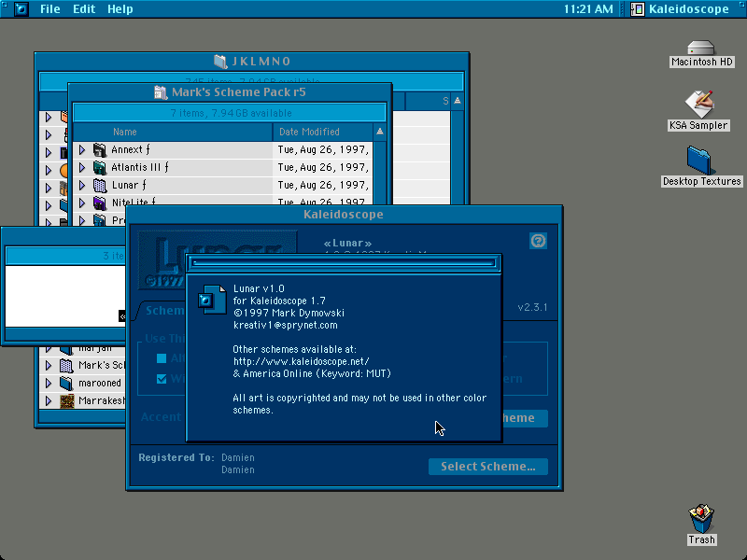Viewport: 747px width, 560px height.
Task: Click the 7 items, 7.94 GB available header
Action: click(231, 113)
